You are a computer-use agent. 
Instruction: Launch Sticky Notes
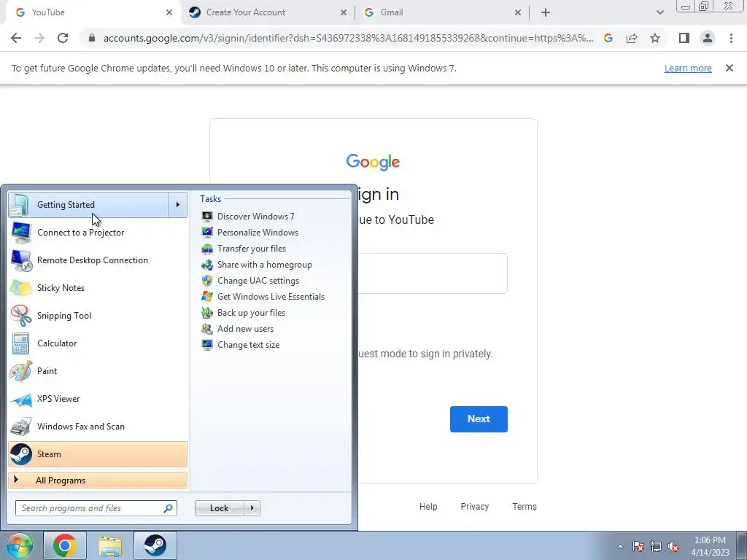point(98,287)
